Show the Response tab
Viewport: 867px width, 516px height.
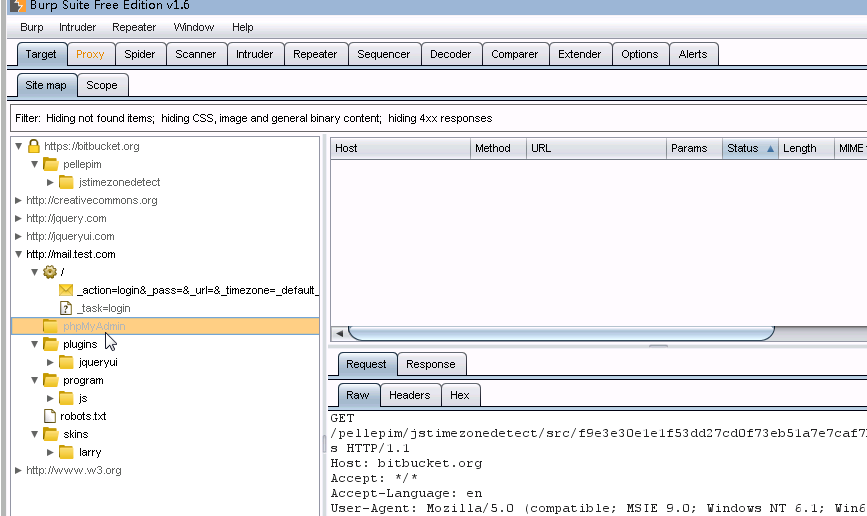(431, 364)
